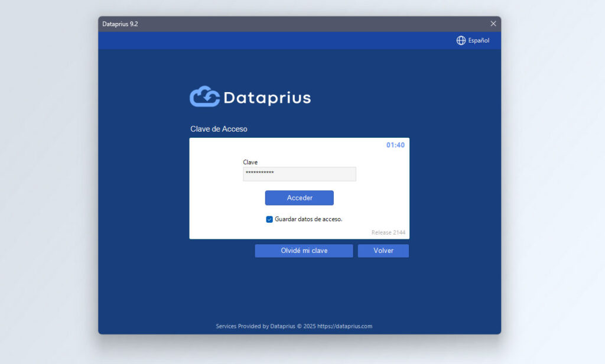Click the Release 2144 text
Screen dimensions: 605x364
click(388, 232)
